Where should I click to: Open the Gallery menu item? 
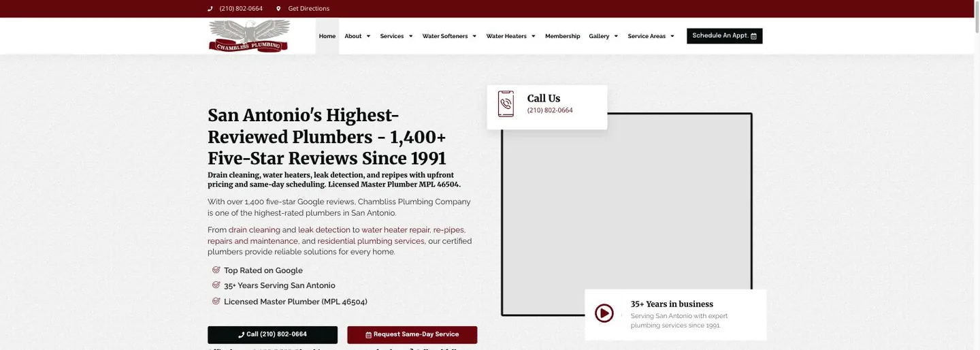(x=599, y=36)
